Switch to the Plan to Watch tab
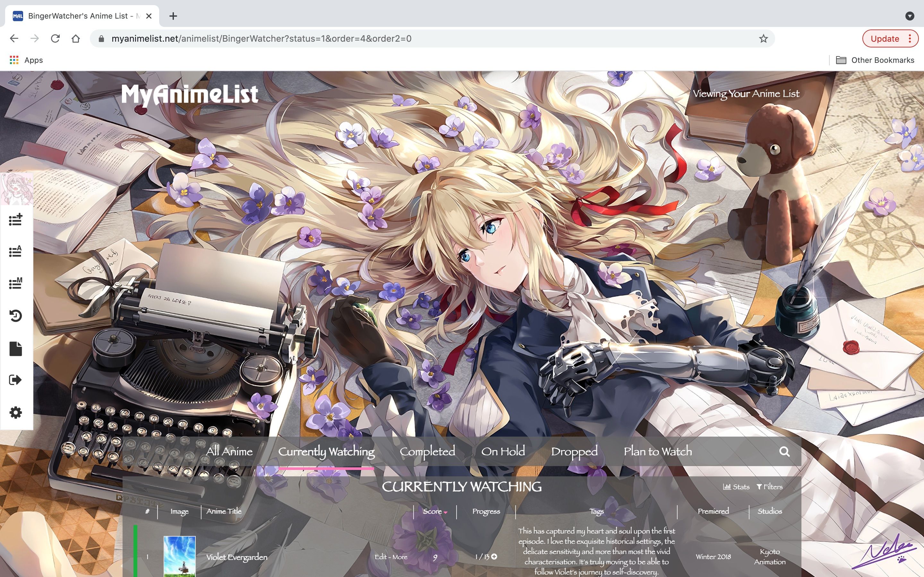Image resolution: width=924 pixels, height=577 pixels. pyautogui.click(x=657, y=451)
